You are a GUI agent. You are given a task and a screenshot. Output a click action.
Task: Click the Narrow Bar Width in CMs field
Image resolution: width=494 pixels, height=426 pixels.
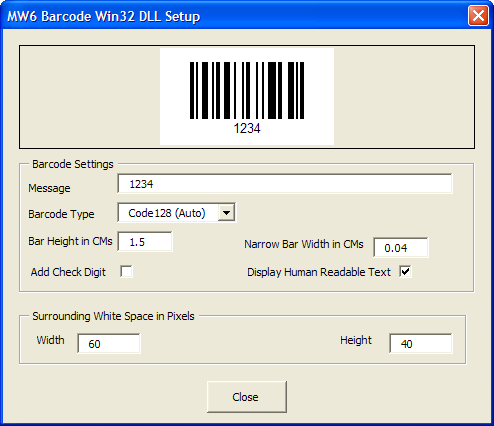click(x=401, y=248)
